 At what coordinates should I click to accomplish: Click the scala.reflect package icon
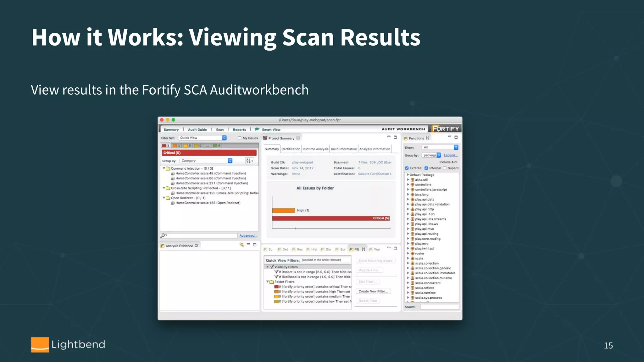click(413, 288)
